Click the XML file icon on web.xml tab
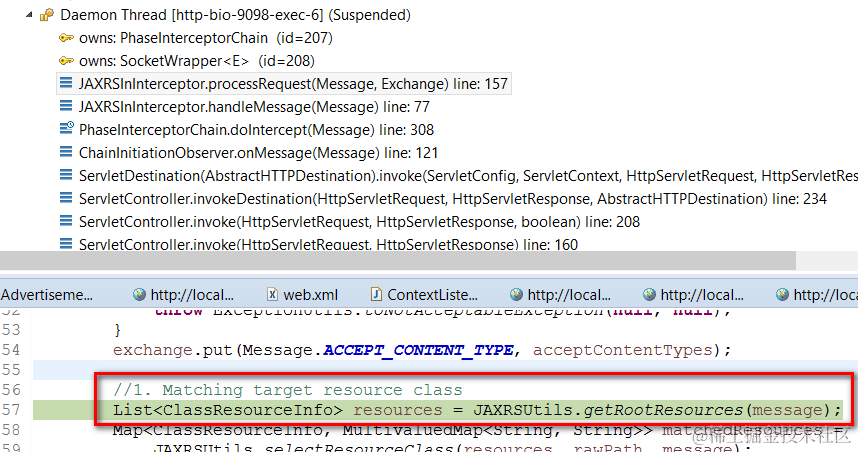The width and height of the screenshot is (858, 452). click(272, 294)
